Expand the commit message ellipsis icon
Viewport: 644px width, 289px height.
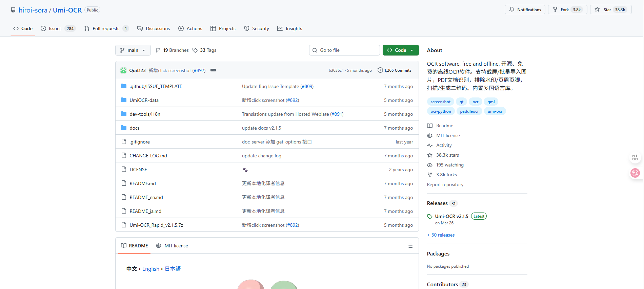pyautogui.click(x=213, y=70)
